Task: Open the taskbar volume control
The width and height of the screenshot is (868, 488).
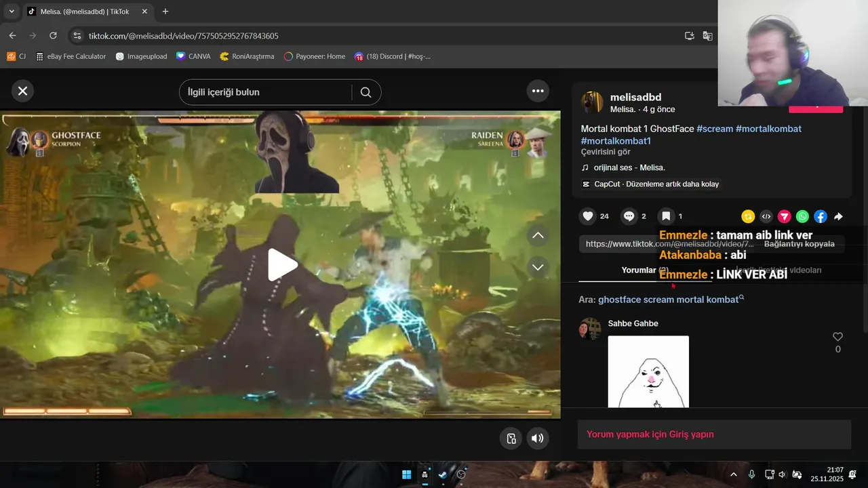Action: point(782,474)
